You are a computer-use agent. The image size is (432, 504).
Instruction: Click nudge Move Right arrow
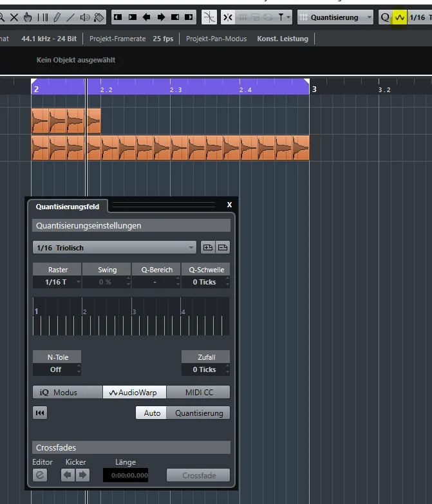click(x=161, y=17)
